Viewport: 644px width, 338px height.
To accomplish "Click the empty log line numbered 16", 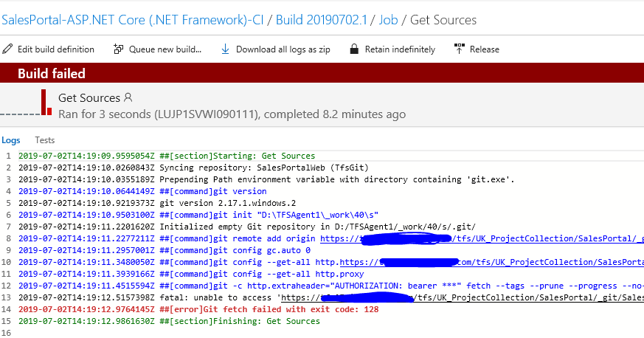I will pyautogui.click(x=6, y=333).
